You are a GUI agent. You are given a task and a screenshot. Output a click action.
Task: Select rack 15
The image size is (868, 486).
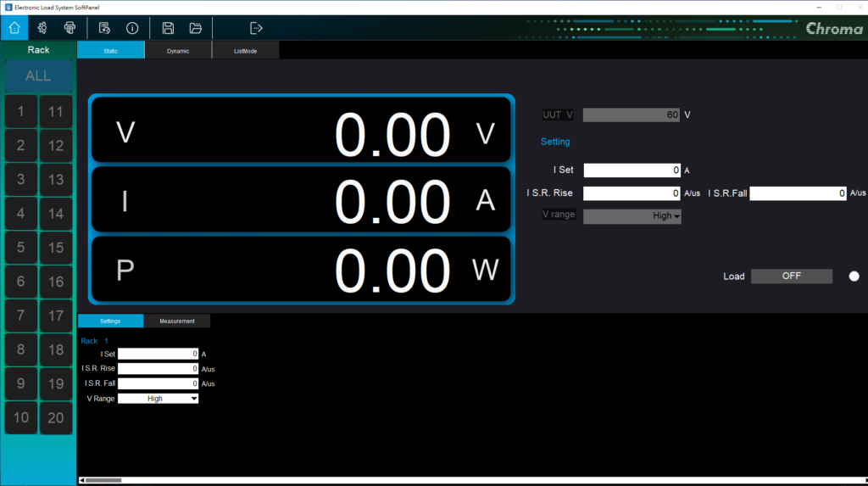[x=56, y=247]
